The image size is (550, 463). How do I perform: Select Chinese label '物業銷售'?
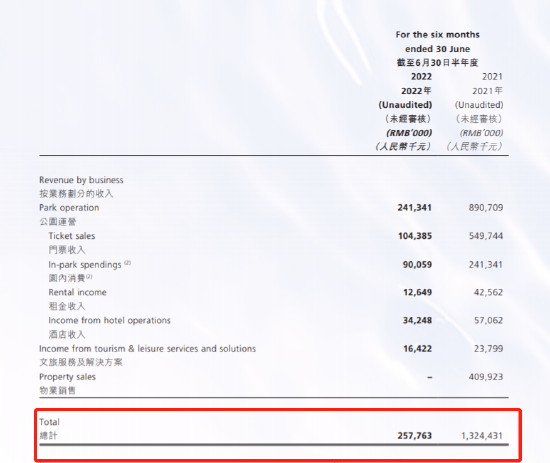click(x=57, y=390)
